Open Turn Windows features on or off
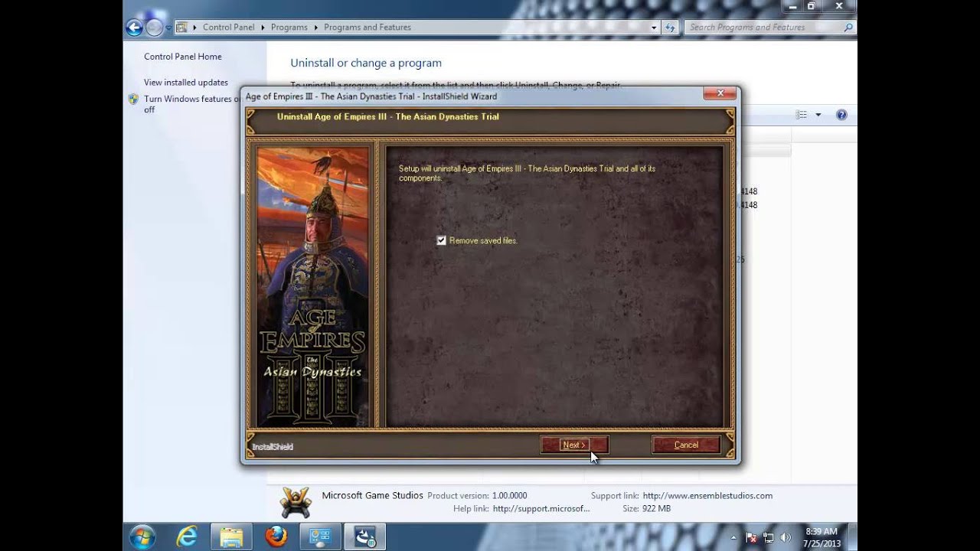Screen dimensions: 980x551 tap(191, 104)
